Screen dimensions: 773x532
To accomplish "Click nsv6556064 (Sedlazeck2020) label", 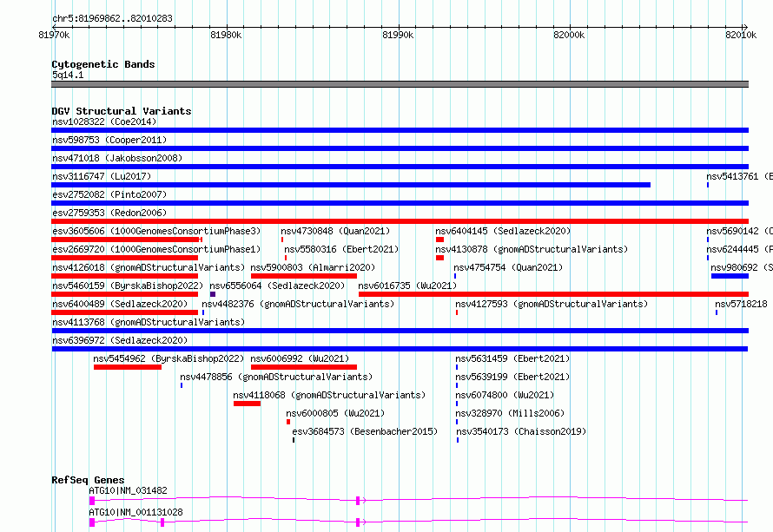I will [277, 286].
